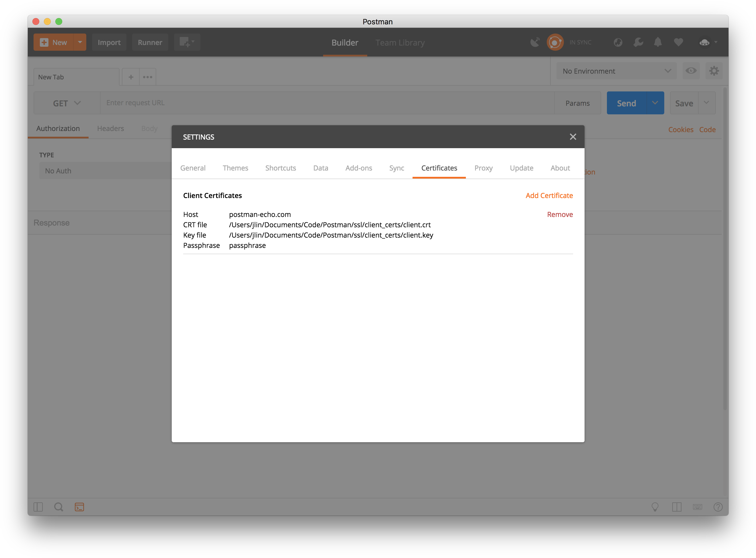
Task: Click the sync status orange icon
Action: click(x=555, y=42)
